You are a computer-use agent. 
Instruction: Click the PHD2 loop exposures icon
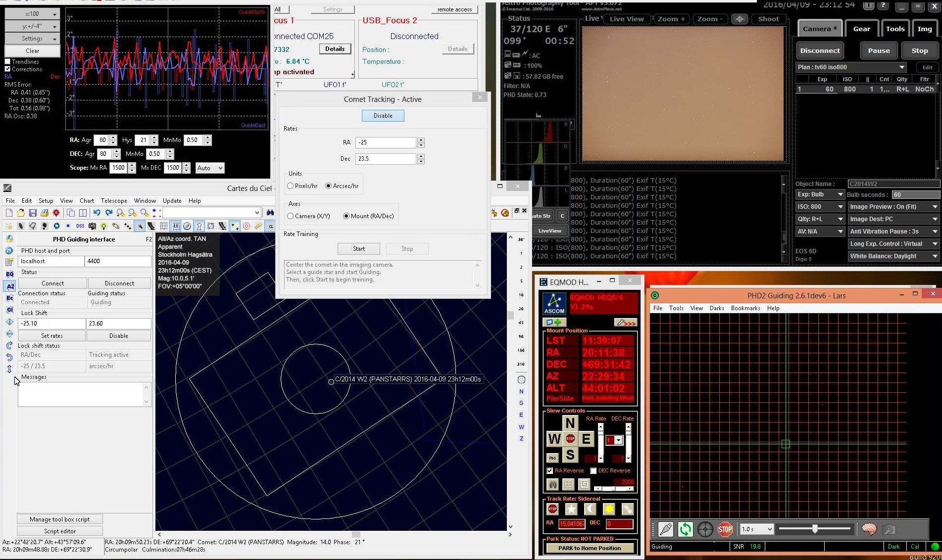[686, 529]
